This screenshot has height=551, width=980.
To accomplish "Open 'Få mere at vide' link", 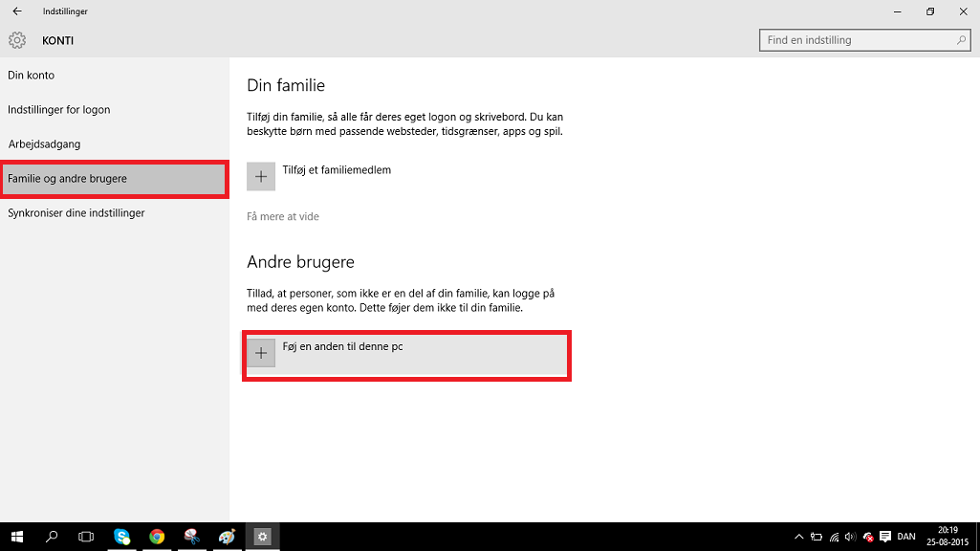I will (282, 216).
